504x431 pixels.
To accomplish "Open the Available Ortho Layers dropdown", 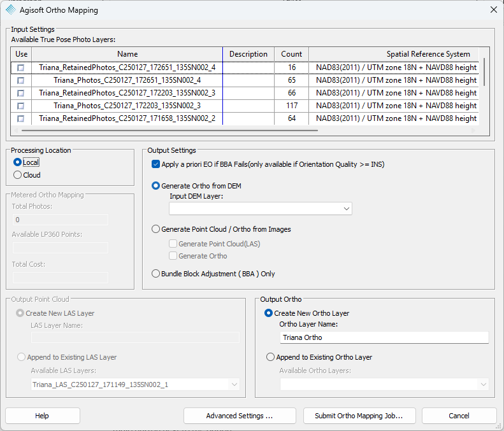I will (x=384, y=385).
